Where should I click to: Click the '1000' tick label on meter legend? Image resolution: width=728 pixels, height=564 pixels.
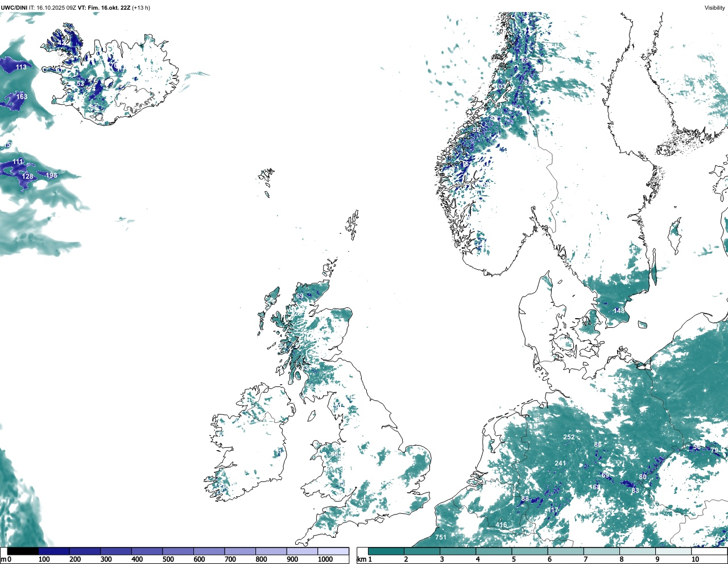[x=325, y=559]
